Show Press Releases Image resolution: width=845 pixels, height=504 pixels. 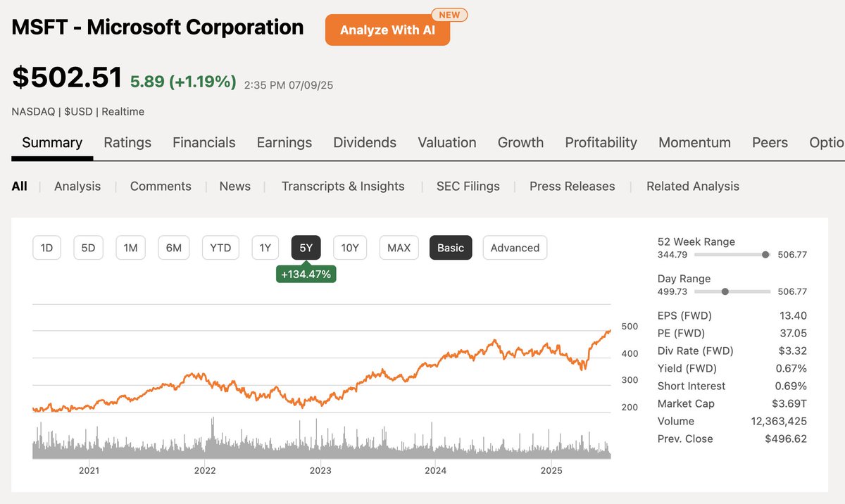coord(572,187)
